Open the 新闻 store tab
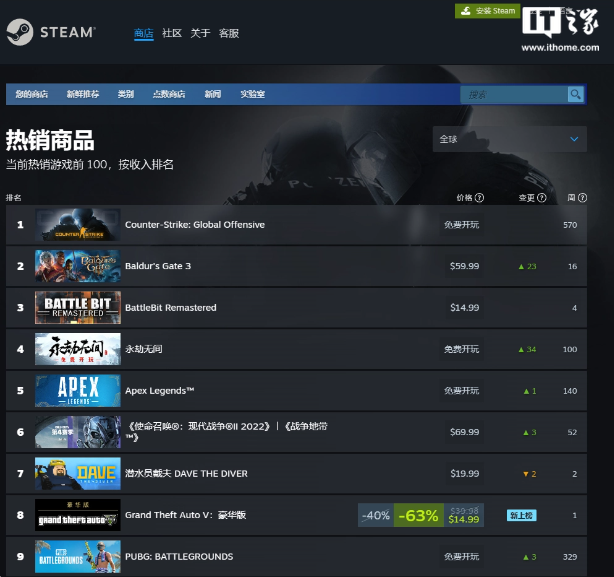This screenshot has width=614, height=577. pos(213,94)
